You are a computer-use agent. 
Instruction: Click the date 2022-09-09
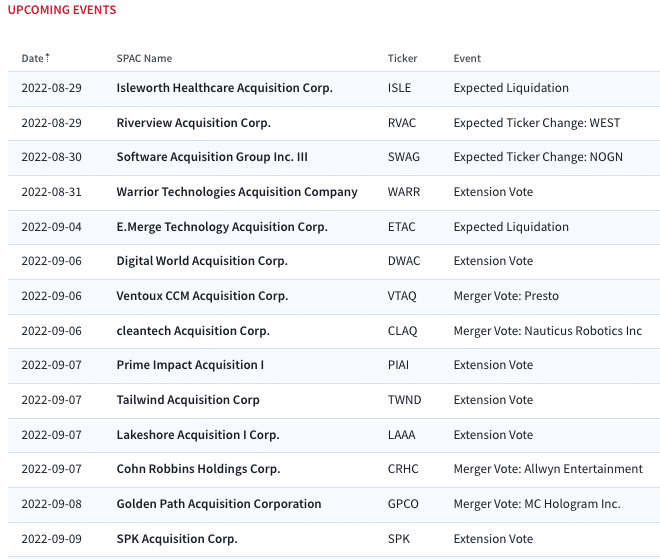click(51, 539)
